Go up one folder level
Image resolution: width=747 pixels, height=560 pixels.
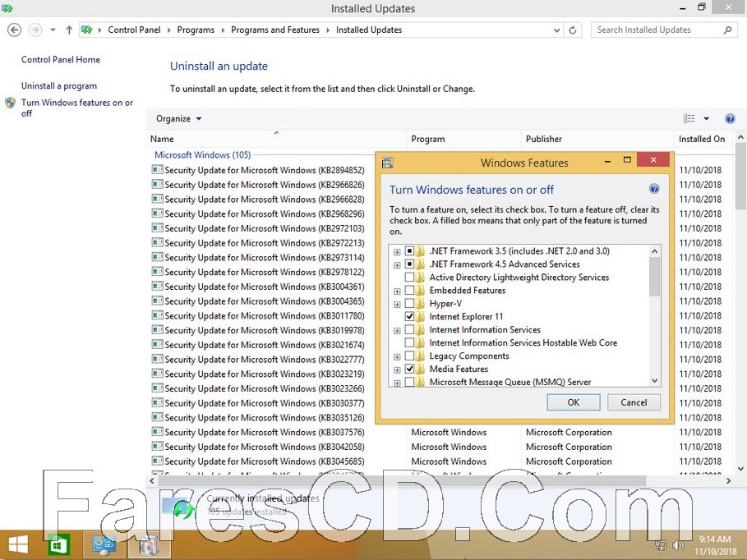point(69,30)
